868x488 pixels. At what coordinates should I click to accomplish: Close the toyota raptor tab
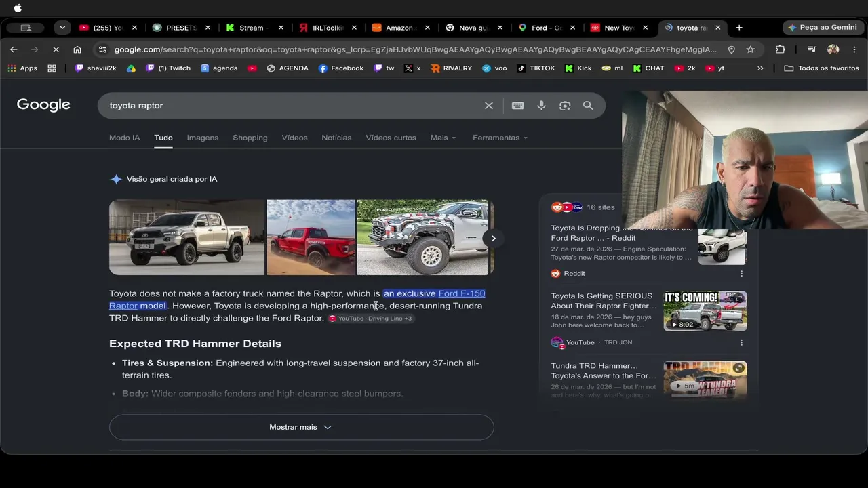pos(717,28)
